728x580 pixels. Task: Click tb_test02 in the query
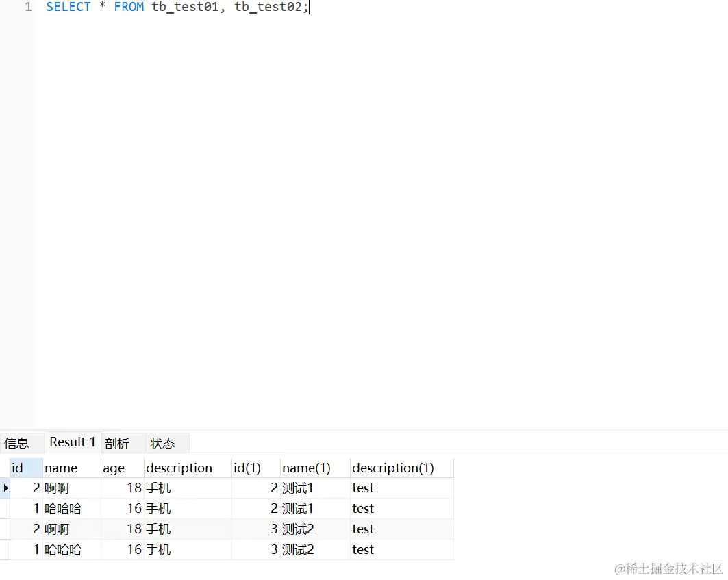pos(268,7)
